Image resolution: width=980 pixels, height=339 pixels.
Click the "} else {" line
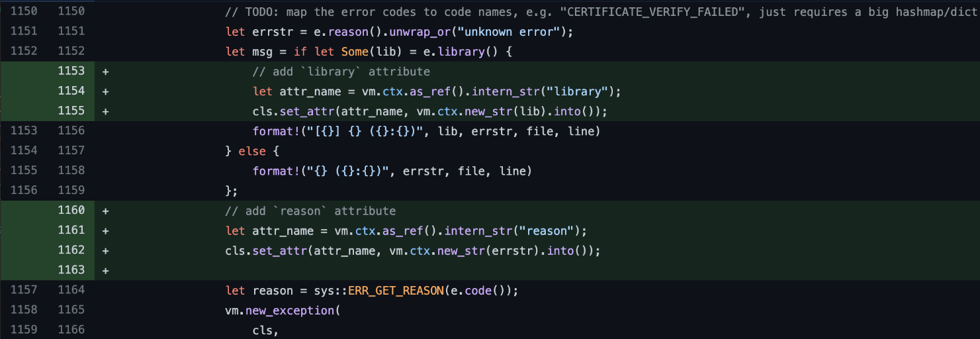click(252, 151)
